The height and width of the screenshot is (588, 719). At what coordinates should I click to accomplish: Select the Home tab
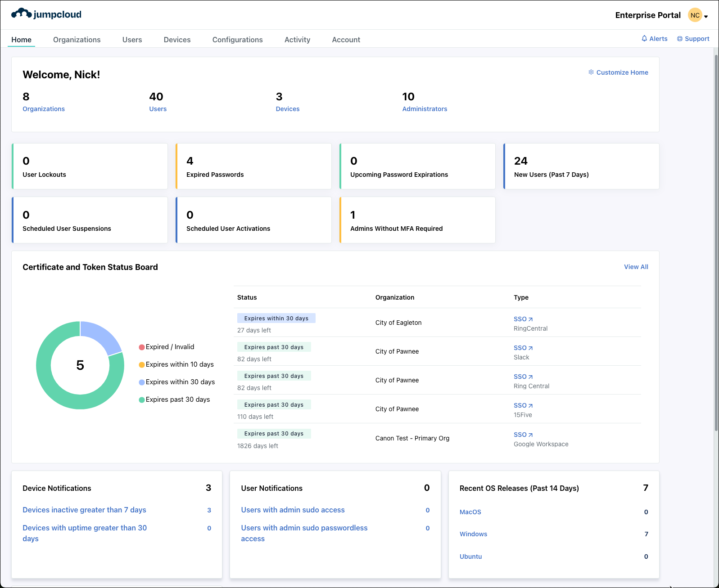pyautogui.click(x=21, y=40)
